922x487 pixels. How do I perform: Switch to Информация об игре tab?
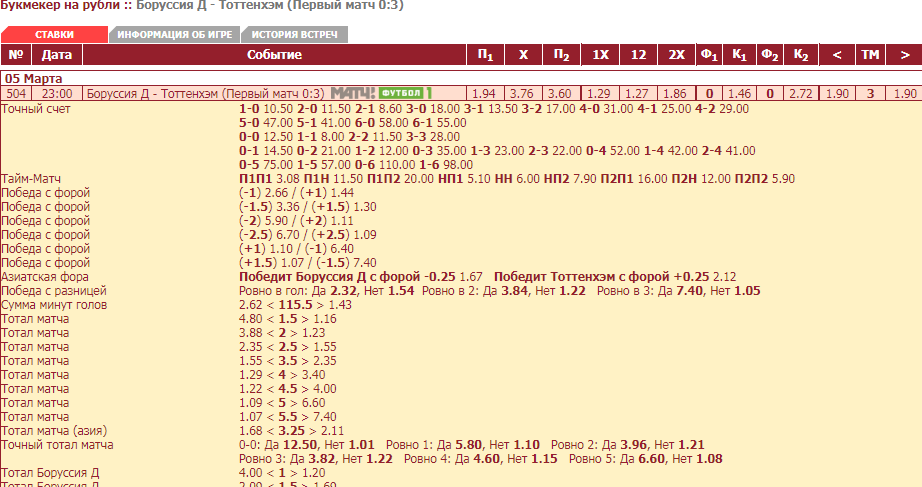[x=175, y=35]
